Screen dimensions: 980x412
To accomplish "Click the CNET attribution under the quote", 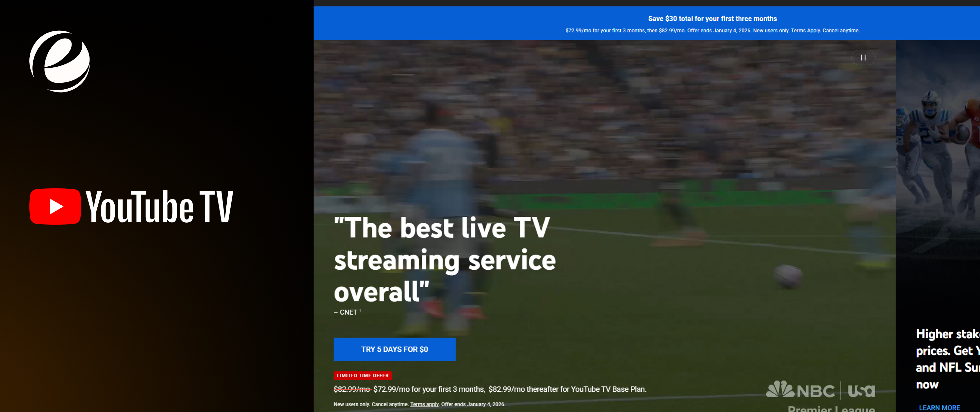I will (347, 312).
